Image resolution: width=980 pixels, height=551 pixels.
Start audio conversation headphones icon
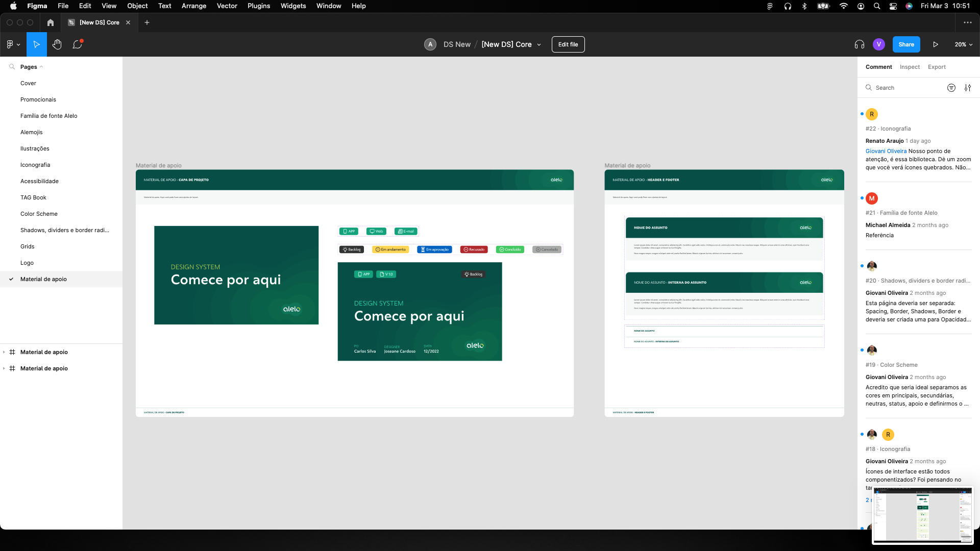click(x=860, y=44)
